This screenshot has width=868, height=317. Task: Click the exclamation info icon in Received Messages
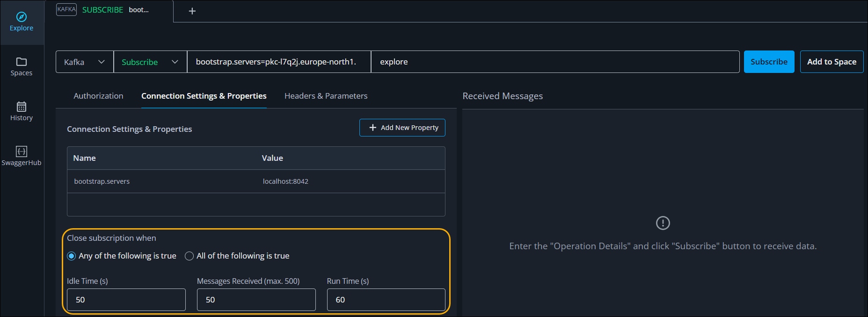[663, 223]
